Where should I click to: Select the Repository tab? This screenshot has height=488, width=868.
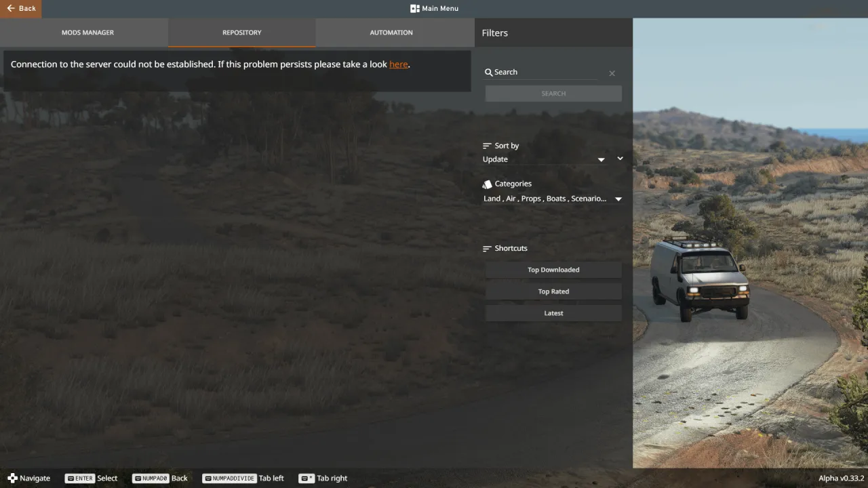coord(241,32)
